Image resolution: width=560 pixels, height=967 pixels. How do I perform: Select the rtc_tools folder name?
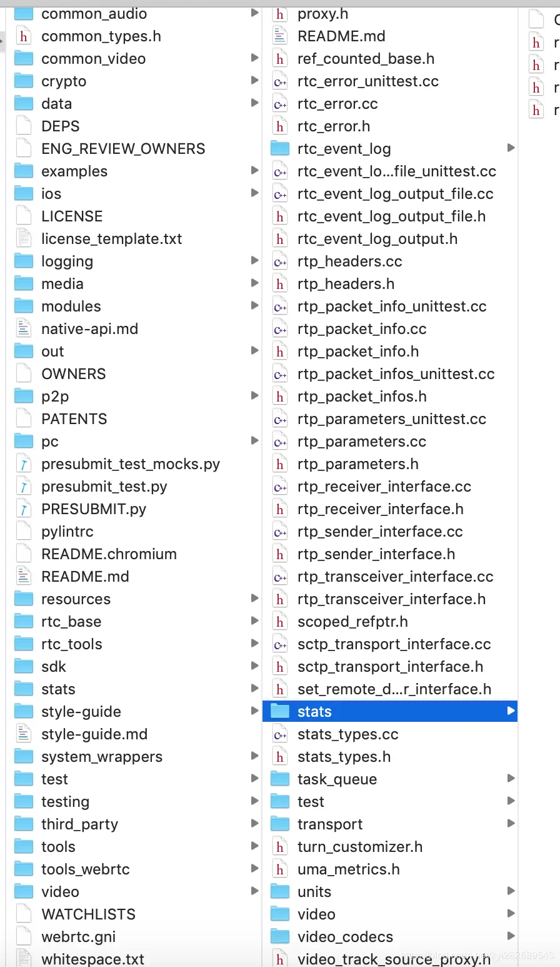[71, 644]
